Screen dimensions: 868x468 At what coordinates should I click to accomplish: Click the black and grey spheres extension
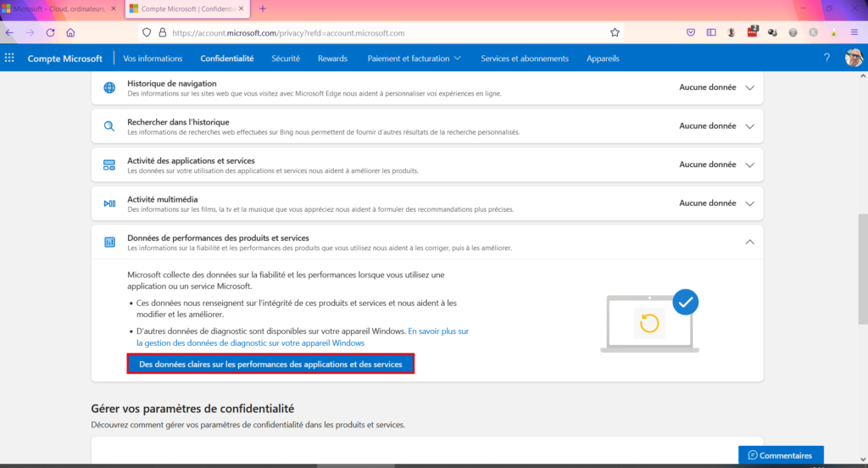click(772, 33)
